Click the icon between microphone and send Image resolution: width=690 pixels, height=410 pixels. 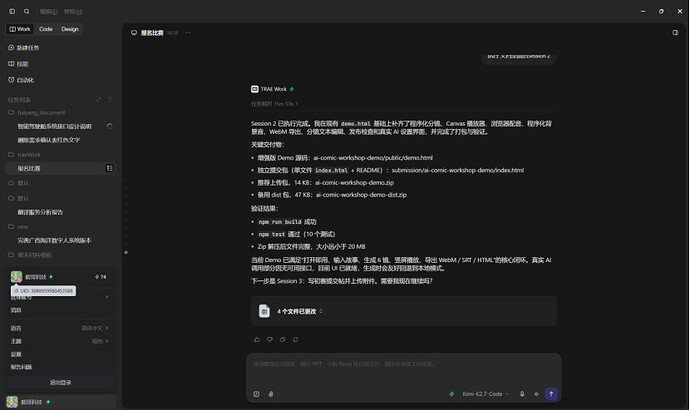[x=536, y=394]
